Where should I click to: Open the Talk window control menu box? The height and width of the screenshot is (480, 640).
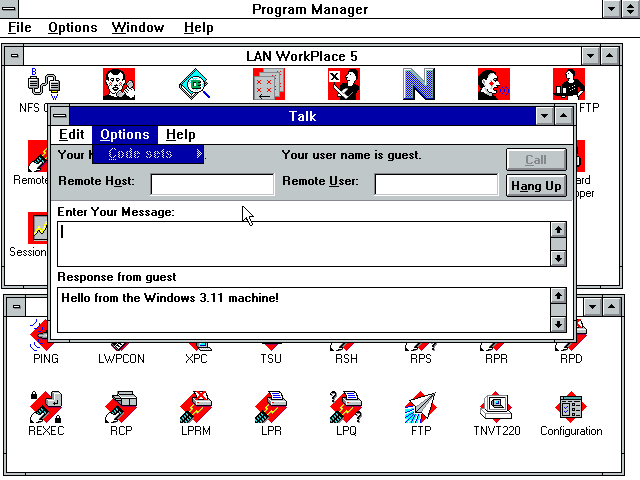pos(60,116)
